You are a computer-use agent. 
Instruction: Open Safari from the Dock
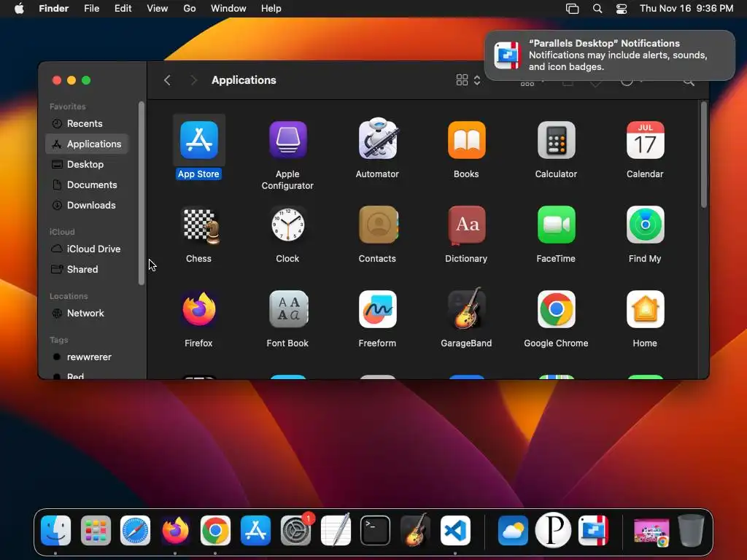coord(135,531)
